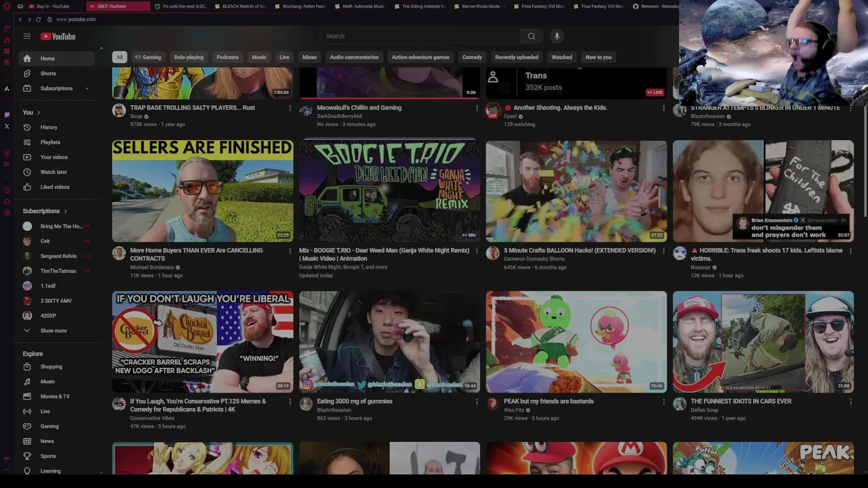Open the Boogie T.Rio mix thumbnail
The height and width of the screenshot is (488, 868).
(389, 191)
